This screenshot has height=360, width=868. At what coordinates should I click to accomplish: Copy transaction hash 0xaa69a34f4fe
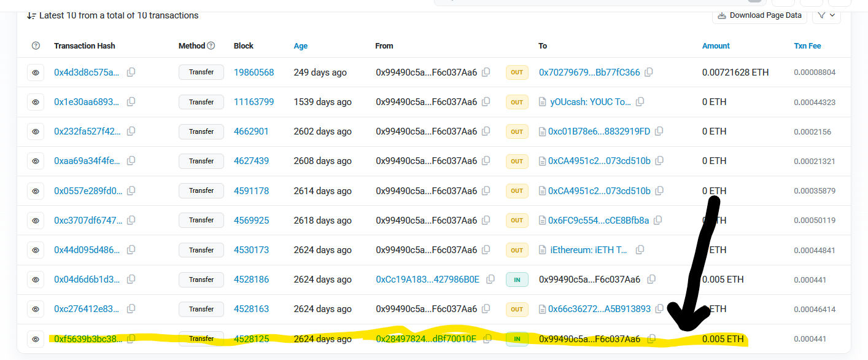[x=131, y=161]
